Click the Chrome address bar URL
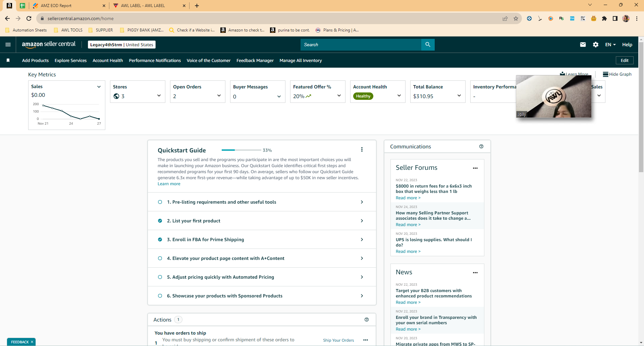Image resolution: width=644 pixels, height=346 pixels. (x=80, y=18)
